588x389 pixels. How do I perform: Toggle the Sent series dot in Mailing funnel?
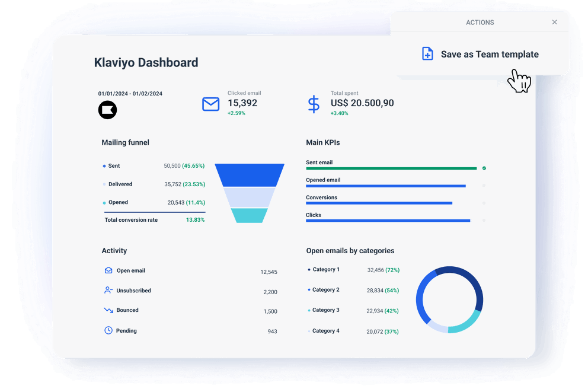[x=105, y=165]
